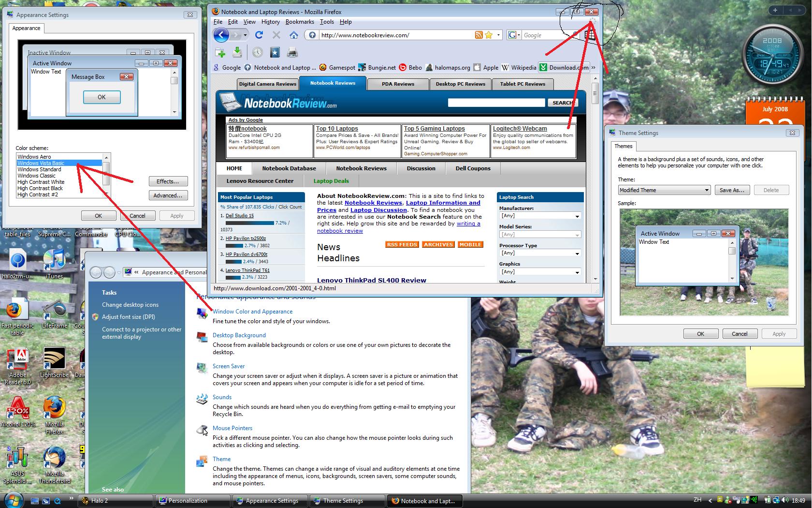Screen dimensions: 812x508
Task: Open Bookmarks with the star book toolbar icon
Action: 275,52
